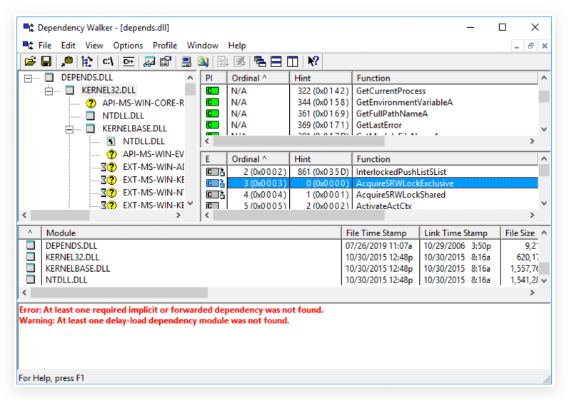Sort by File Size column header
This screenshot has width=570, height=402.
tap(519, 233)
